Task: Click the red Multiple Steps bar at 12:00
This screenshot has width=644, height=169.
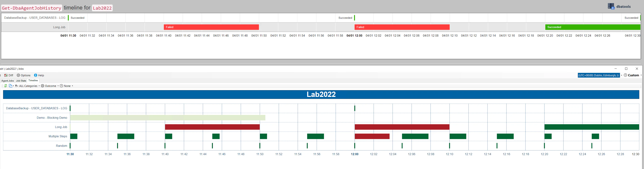Action: [372, 136]
